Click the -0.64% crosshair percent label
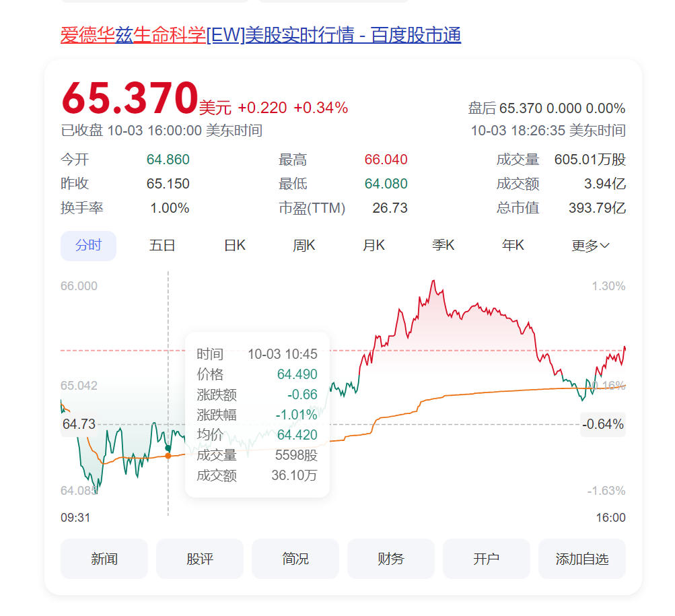Viewport: 675px width, 616px height. click(603, 424)
